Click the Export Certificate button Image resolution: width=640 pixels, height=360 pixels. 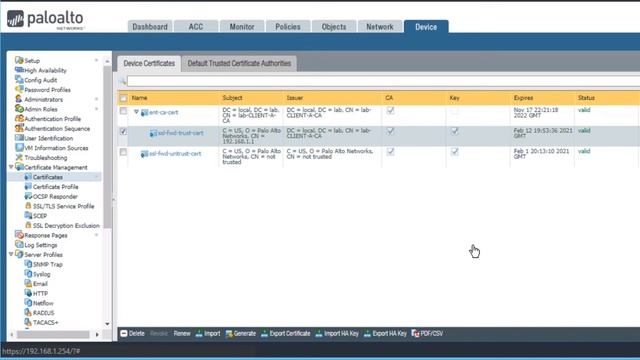point(286,333)
